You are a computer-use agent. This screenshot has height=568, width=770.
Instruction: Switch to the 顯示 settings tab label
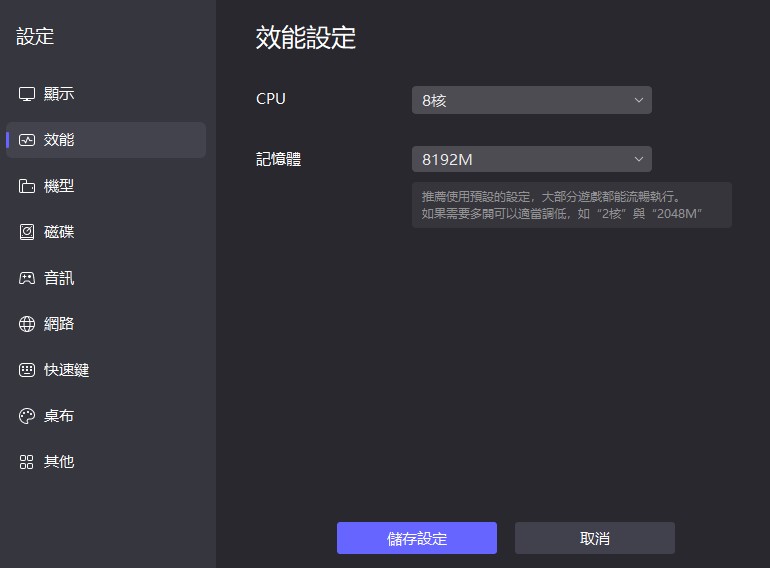tap(59, 94)
